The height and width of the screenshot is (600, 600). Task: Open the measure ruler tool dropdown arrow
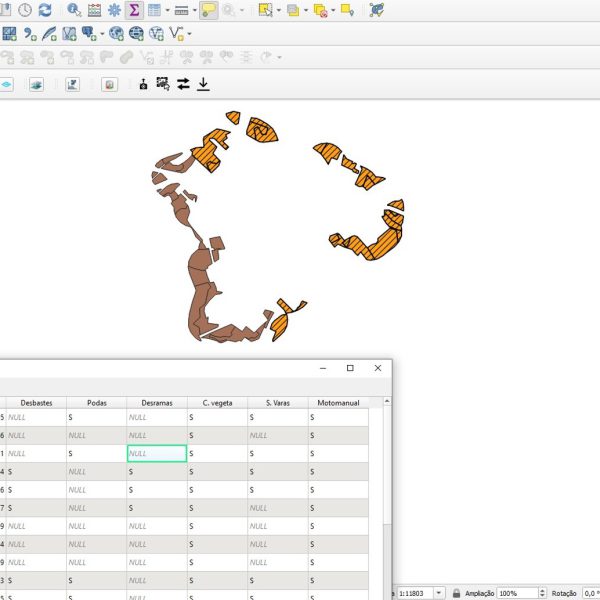pos(195,10)
